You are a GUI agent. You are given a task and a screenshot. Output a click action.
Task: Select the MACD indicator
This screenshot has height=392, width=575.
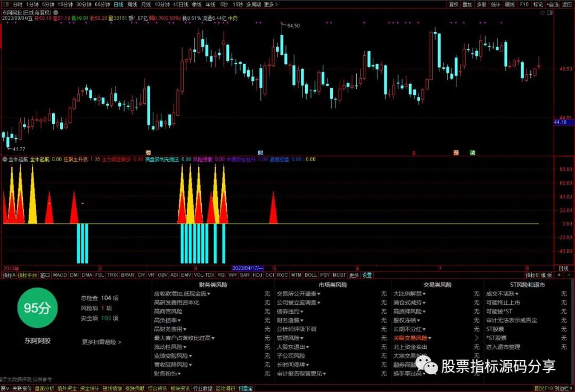point(60,275)
